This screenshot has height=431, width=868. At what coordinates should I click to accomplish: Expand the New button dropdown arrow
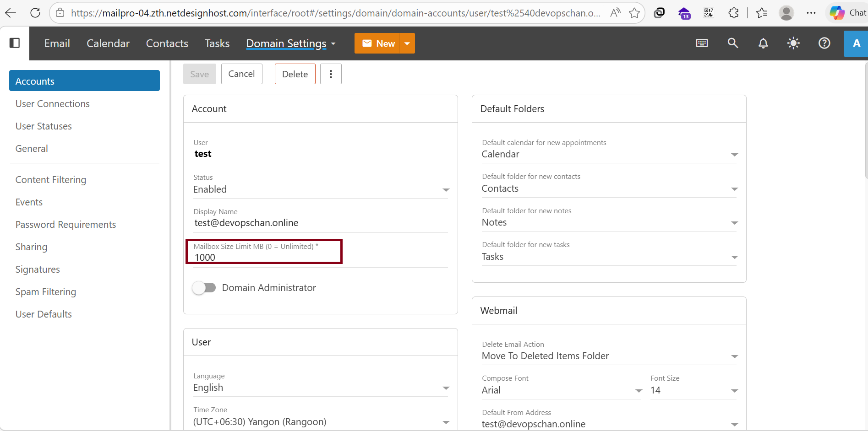(x=407, y=43)
